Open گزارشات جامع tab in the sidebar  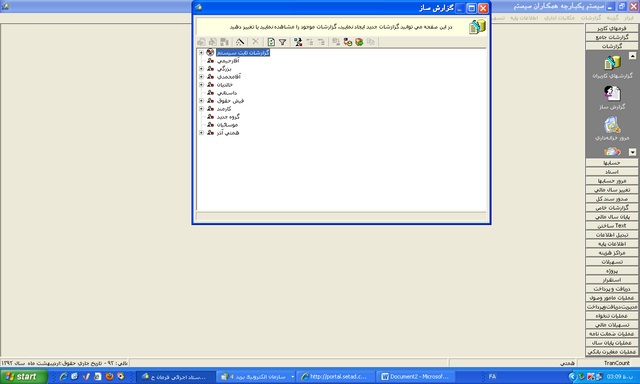pos(612,37)
